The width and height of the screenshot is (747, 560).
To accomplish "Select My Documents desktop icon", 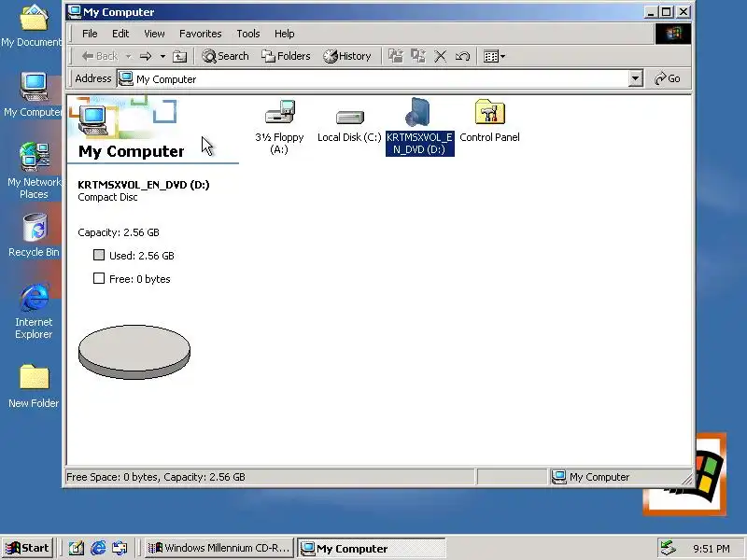I will coord(33,26).
